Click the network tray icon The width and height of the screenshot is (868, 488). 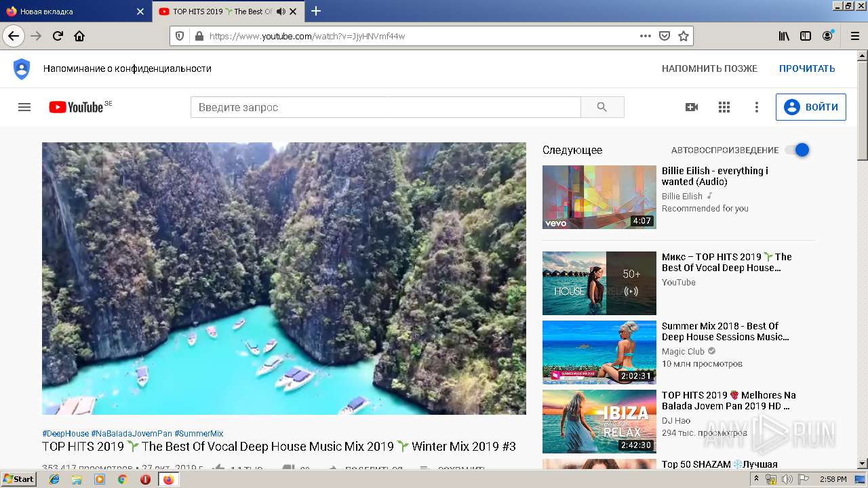click(x=771, y=479)
